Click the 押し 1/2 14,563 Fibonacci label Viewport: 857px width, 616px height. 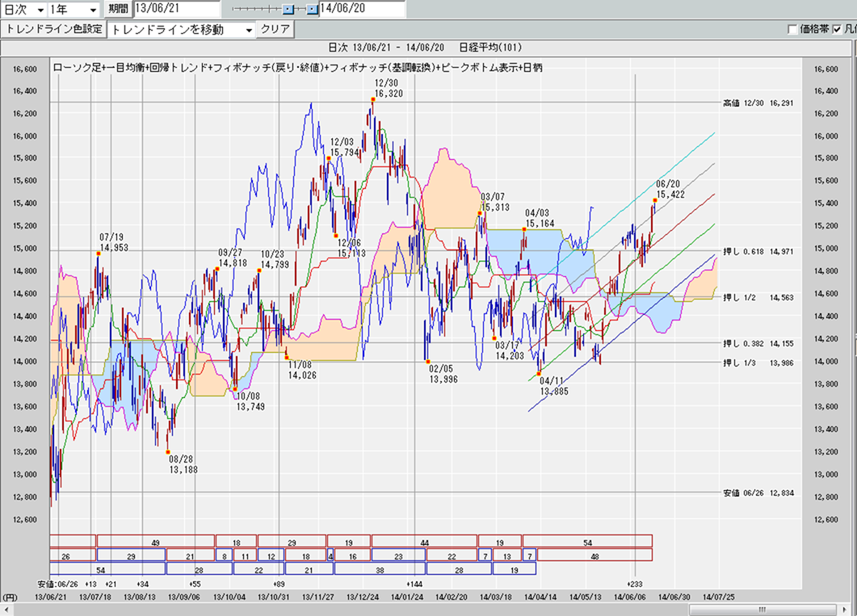pyautogui.click(x=758, y=298)
